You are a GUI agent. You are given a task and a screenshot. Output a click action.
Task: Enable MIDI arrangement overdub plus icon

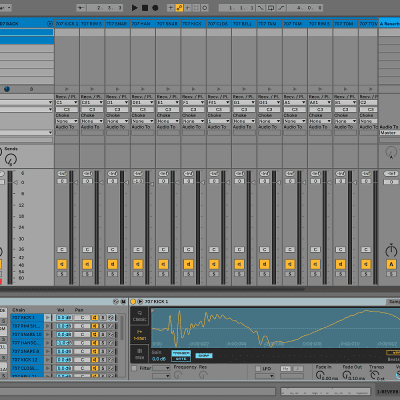click(170, 8)
